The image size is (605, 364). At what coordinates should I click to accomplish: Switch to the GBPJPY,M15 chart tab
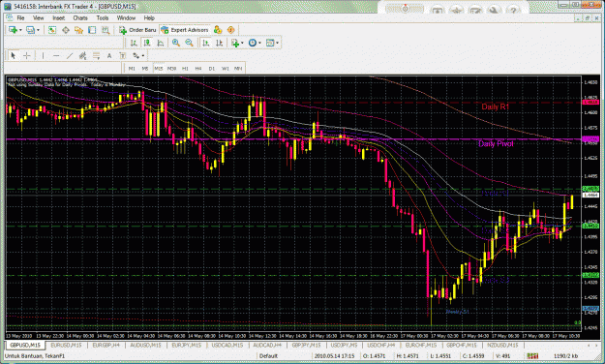307,345
